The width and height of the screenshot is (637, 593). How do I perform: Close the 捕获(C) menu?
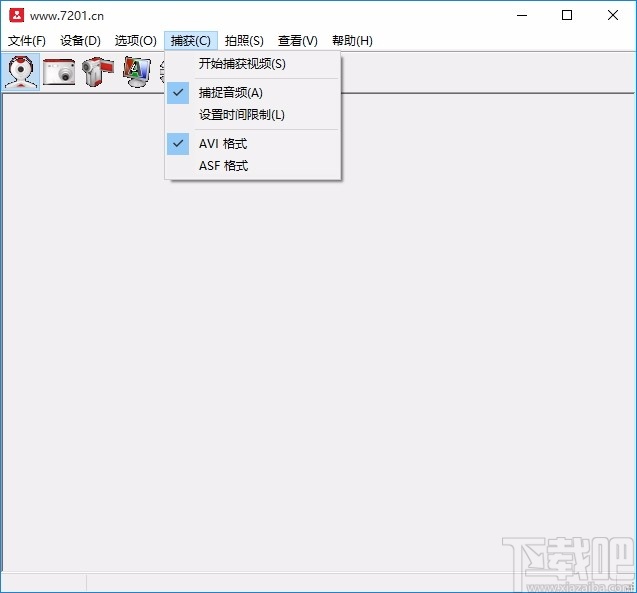(x=191, y=41)
